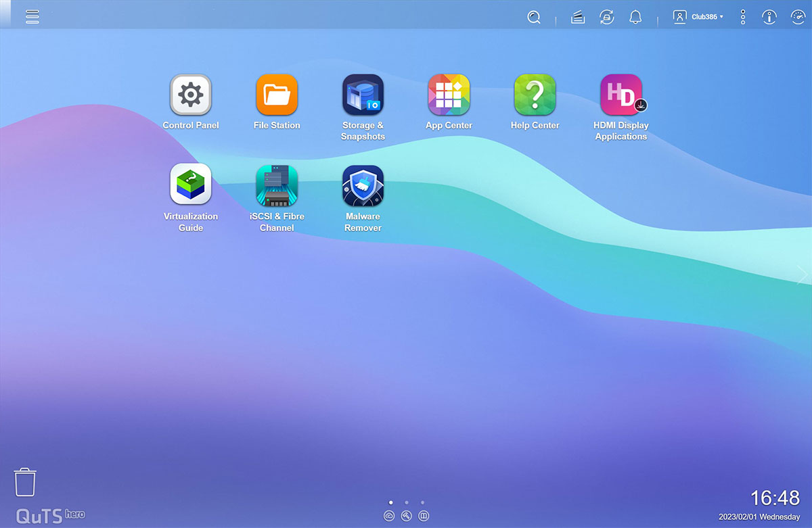
Task: Click the date 2023/02/01 Wednesday
Action: (x=759, y=517)
